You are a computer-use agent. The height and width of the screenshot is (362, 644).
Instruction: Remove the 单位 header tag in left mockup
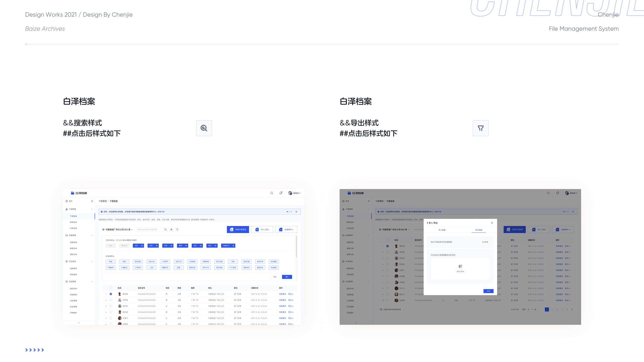click(201, 246)
